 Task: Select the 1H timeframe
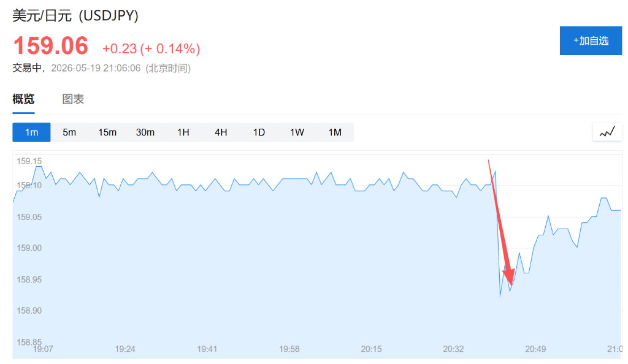coord(183,132)
